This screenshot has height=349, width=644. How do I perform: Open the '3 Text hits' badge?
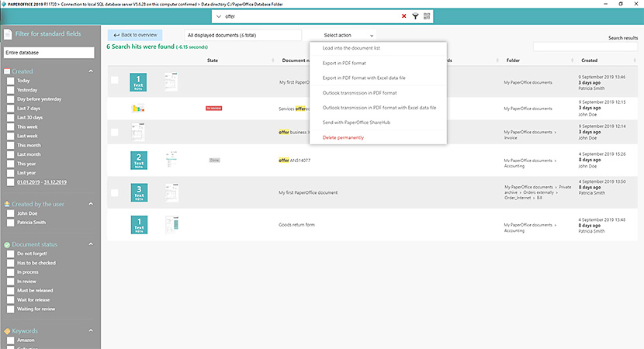139,192
